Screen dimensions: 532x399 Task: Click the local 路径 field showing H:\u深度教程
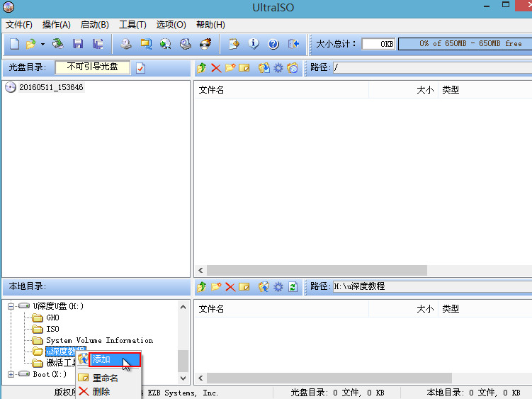pos(432,286)
